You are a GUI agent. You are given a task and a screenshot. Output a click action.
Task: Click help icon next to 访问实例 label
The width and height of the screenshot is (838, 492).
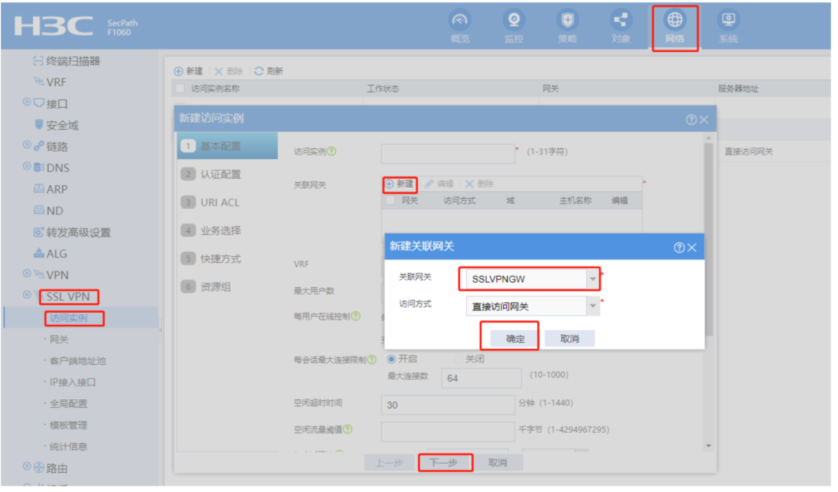(x=331, y=151)
